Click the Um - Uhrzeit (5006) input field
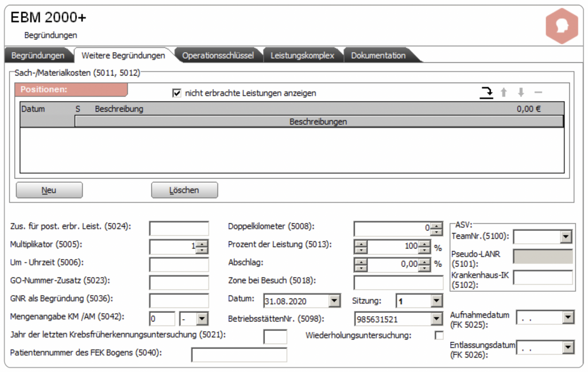588x372 pixels. (179, 264)
